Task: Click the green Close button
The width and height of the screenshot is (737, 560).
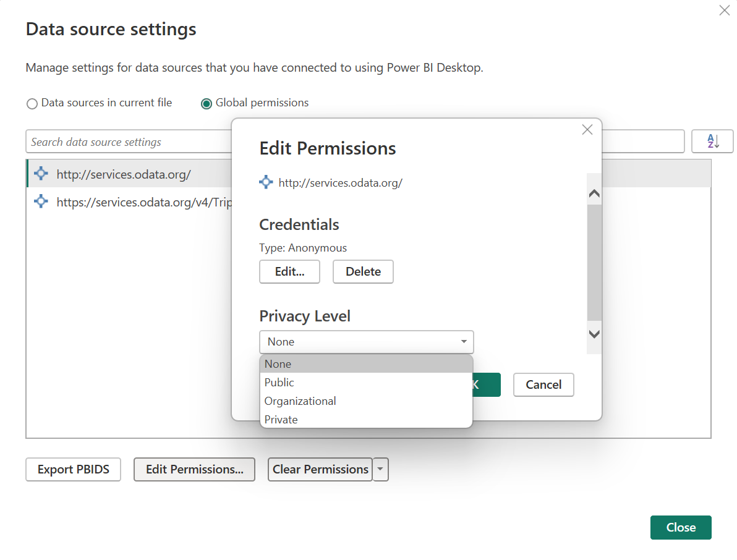Action: pyautogui.click(x=681, y=528)
